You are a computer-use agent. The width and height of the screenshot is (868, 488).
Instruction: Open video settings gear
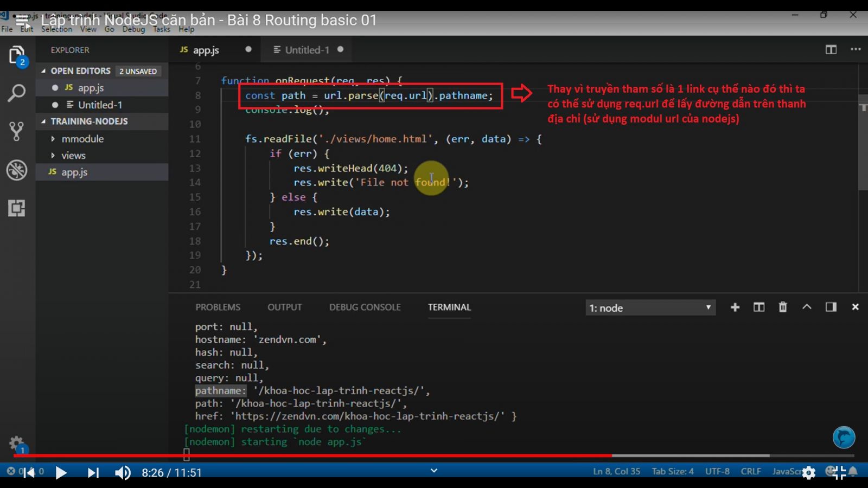tap(809, 473)
